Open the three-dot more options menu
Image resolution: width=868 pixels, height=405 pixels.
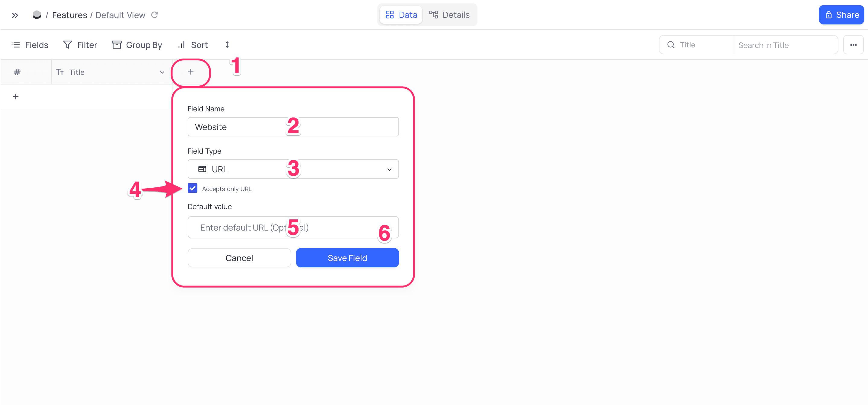tap(853, 45)
